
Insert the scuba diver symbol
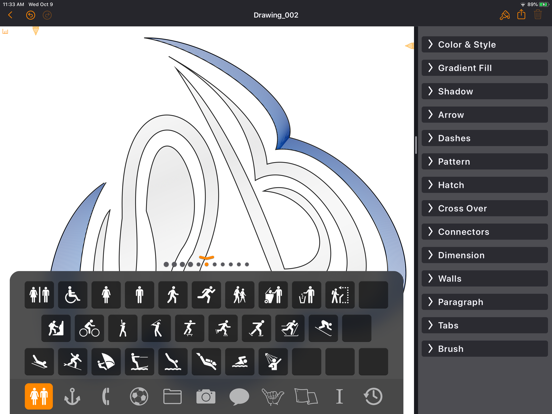[206, 362]
